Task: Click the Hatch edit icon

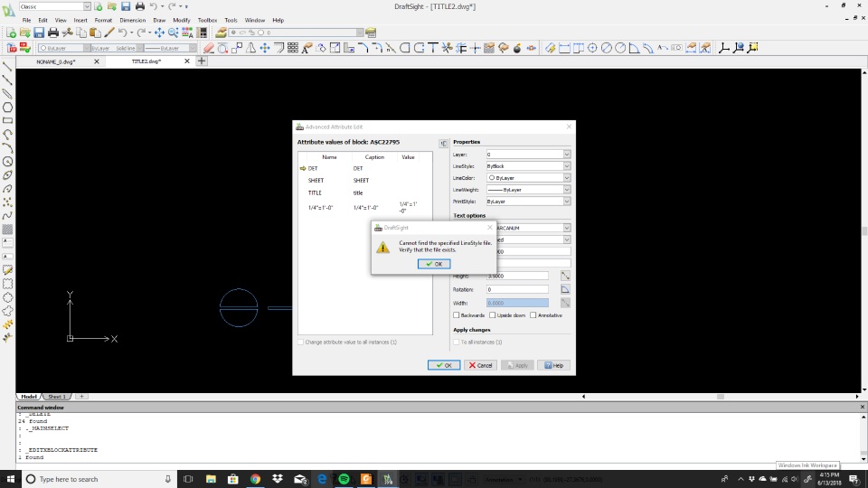Action: coord(489,48)
